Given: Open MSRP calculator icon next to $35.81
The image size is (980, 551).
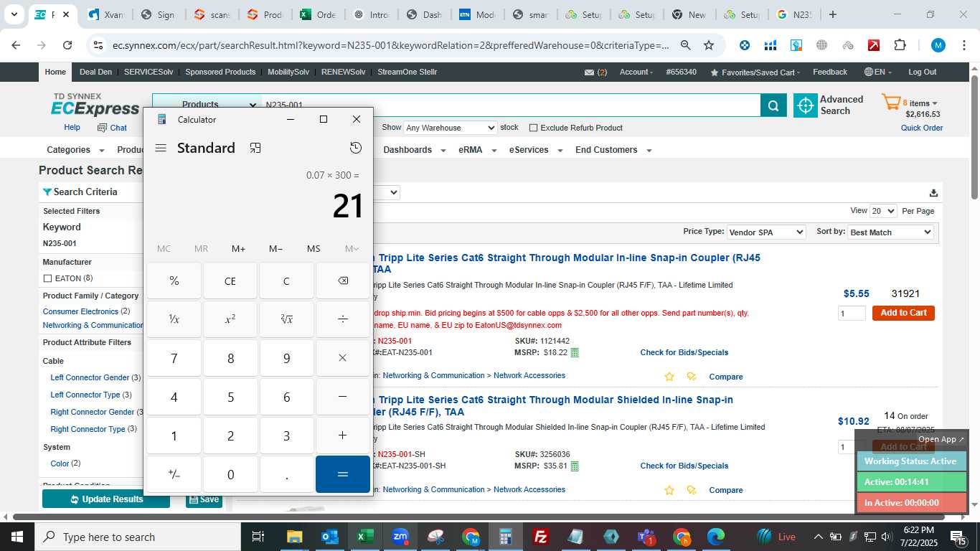Looking at the screenshot, I should click(575, 466).
